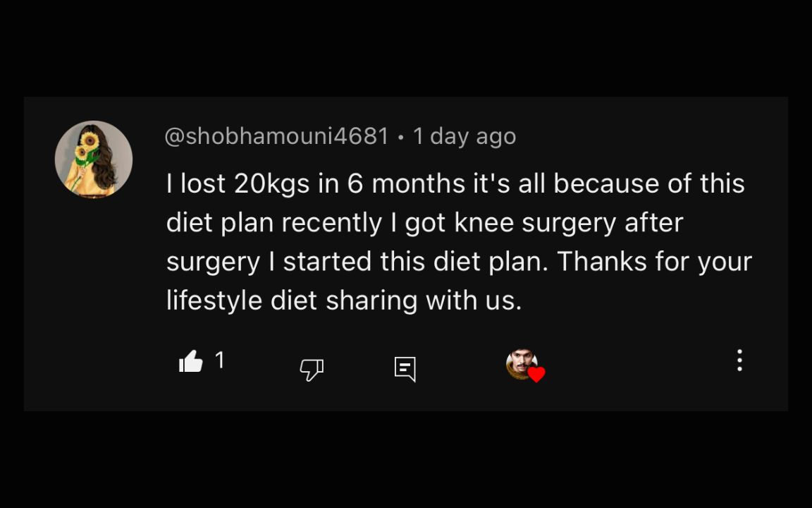Open the commenter's sunflower profile picture
Viewport: 812px width, 508px height.
coord(94,159)
